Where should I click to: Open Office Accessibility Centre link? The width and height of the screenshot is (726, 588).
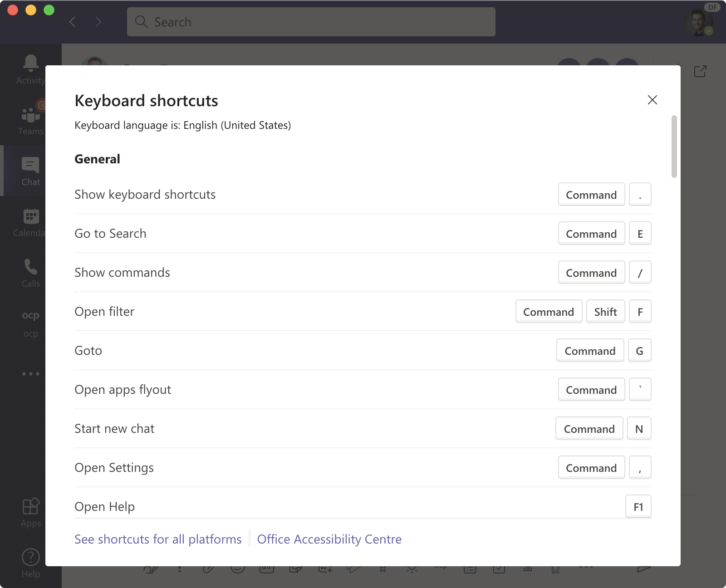pos(329,539)
